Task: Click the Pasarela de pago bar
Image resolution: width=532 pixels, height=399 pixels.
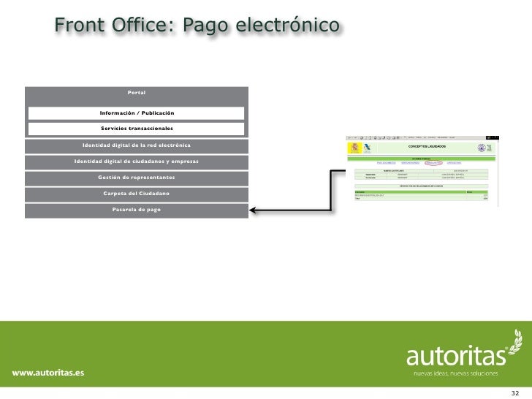Action: pyautogui.click(x=137, y=210)
